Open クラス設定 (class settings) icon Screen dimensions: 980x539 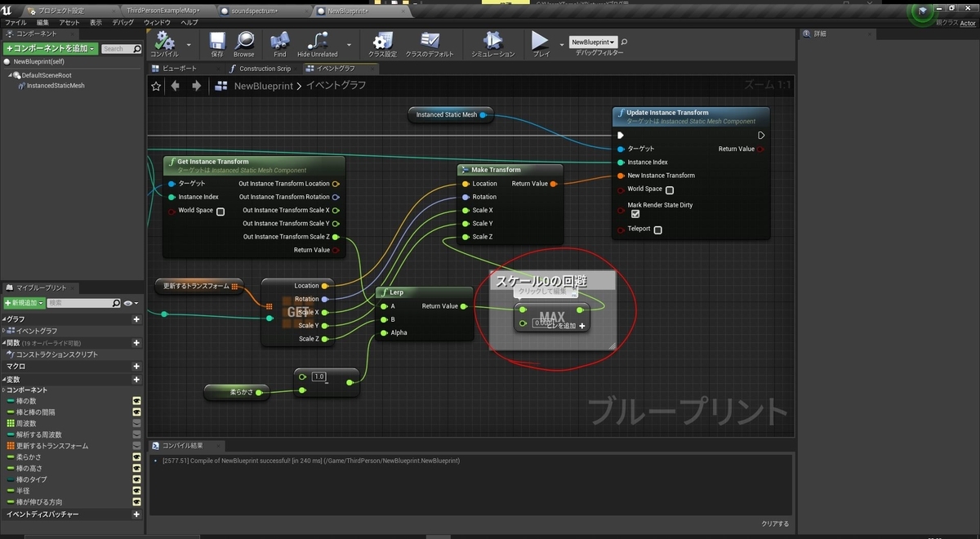[382, 41]
